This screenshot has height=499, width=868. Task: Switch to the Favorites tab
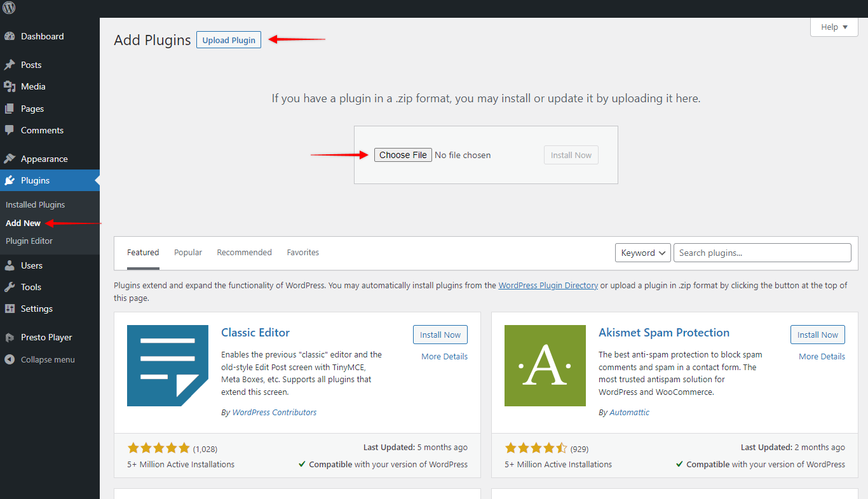pos(303,252)
